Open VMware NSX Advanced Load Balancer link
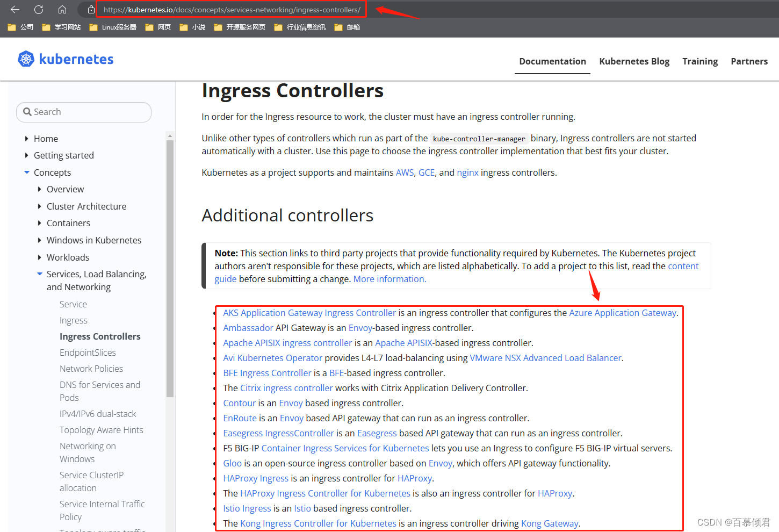Screen dimensions: 779x532 tap(545, 358)
